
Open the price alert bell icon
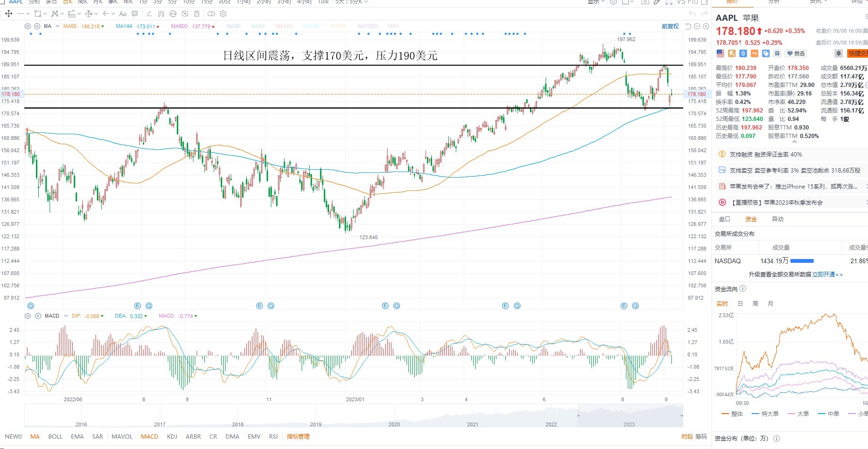click(x=838, y=53)
